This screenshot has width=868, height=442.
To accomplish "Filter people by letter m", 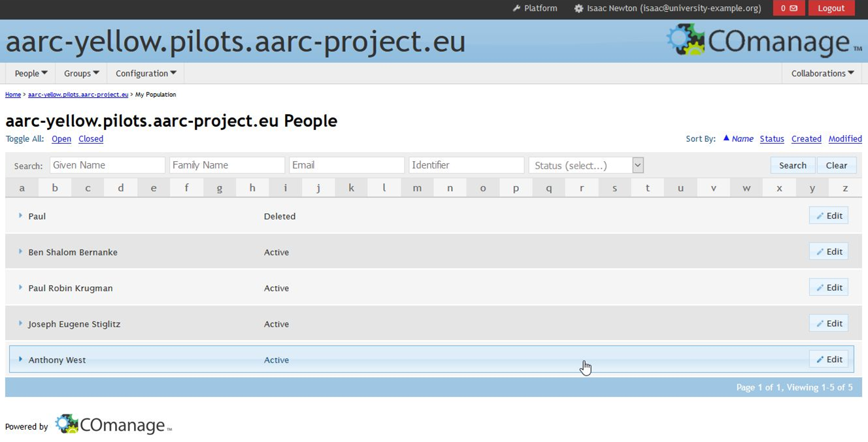I will [417, 188].
